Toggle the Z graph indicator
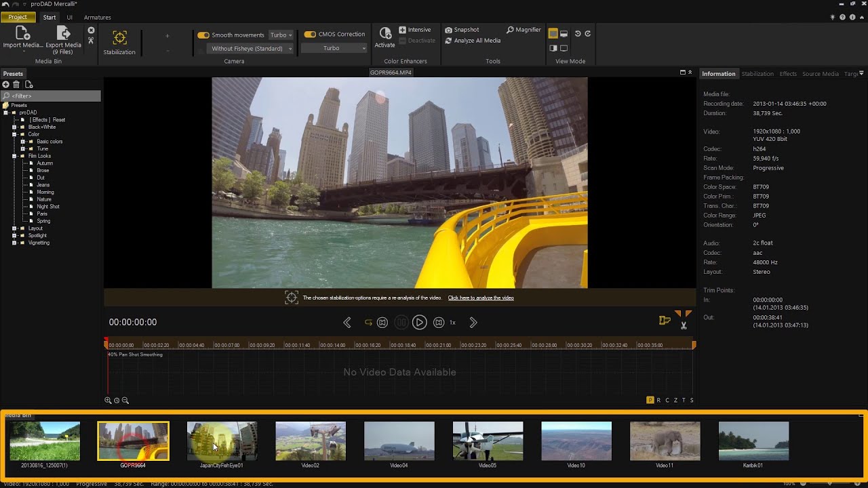This screenshot has width=868, height=488. tap(675, 401)
